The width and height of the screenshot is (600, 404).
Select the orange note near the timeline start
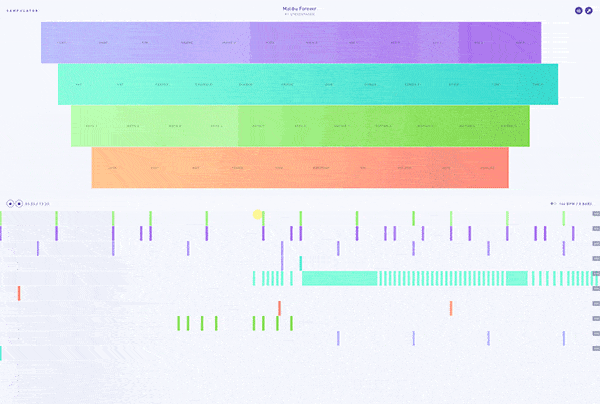18,293
